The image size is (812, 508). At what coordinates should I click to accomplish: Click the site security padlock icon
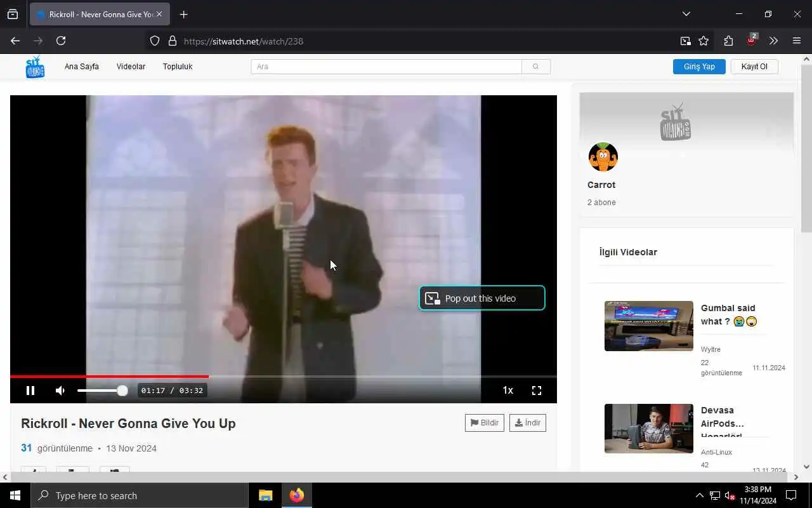(172, 41)
